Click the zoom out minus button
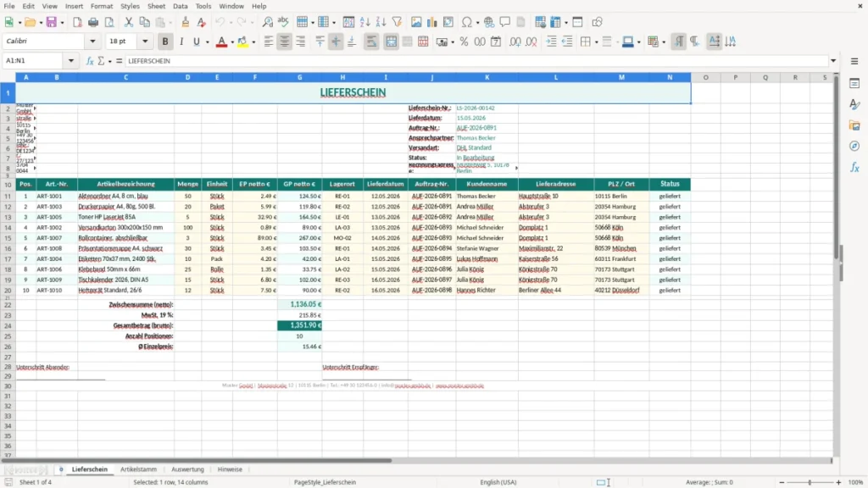The width and height of the screenshot is (868, 488). [x=782, y=482]
